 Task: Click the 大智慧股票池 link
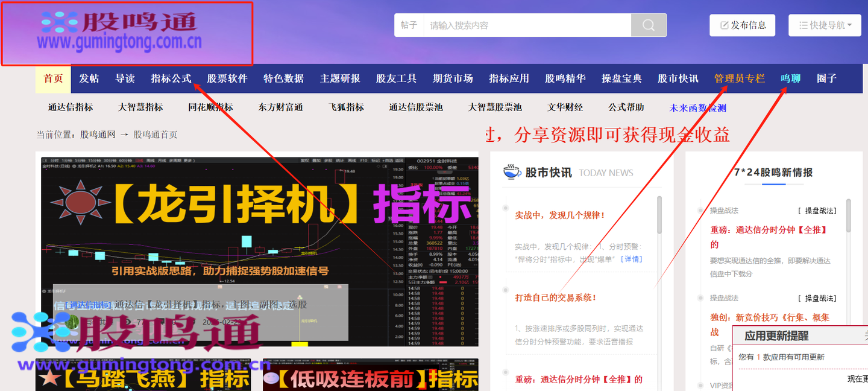tap(495, 107)
